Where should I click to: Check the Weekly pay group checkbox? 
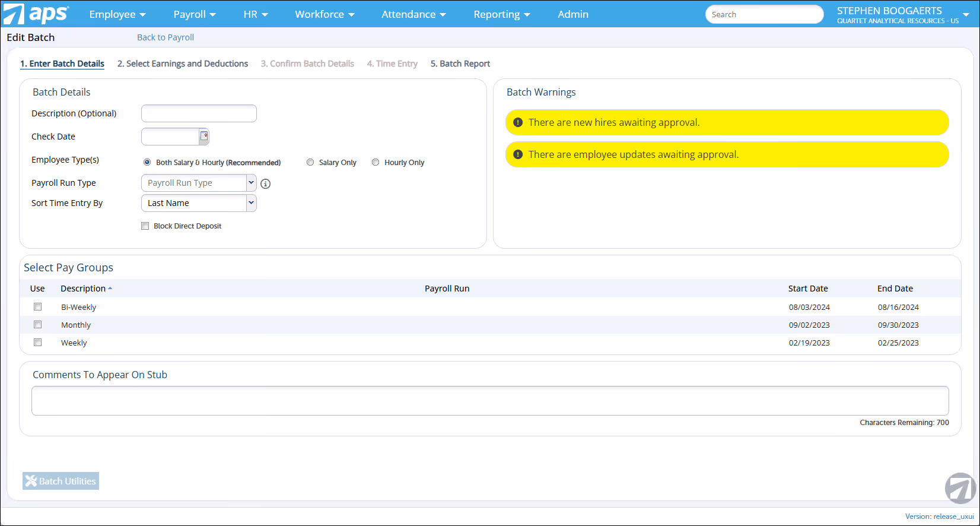tap(38, 343)
